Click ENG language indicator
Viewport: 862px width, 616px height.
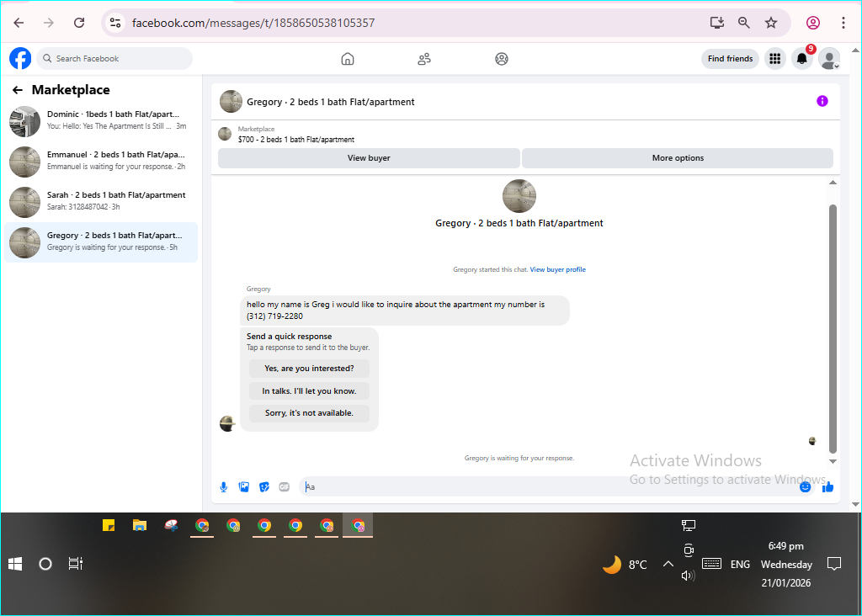(740, 565)
